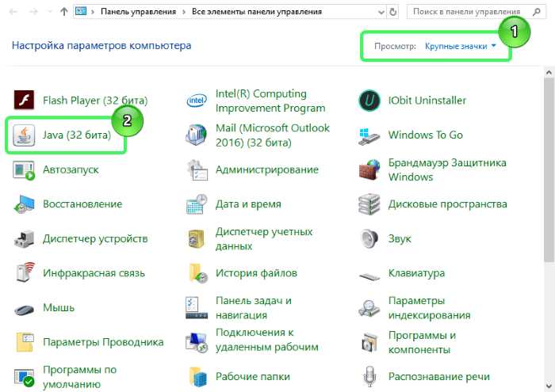Click the Control Panel address bar icon
Viewport: 555px width, 392px height.
[x=81, y=12]
